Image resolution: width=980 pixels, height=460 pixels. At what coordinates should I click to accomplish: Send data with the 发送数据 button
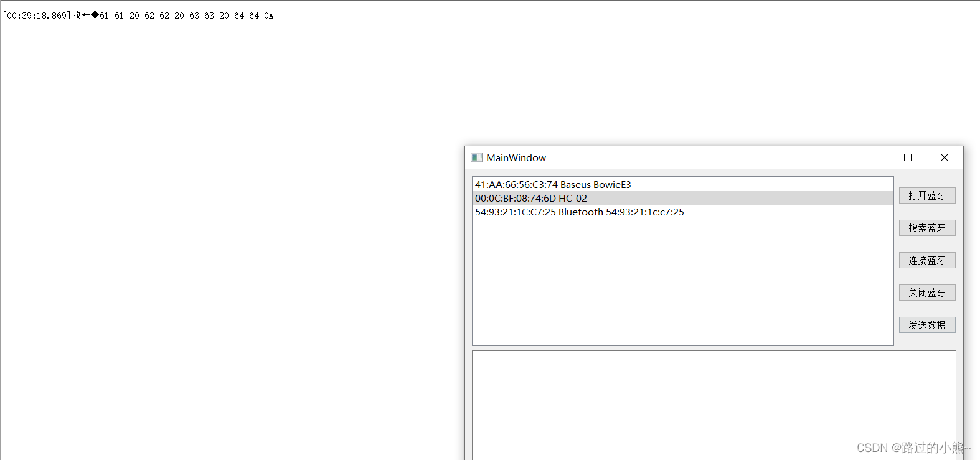pos(927,325)
